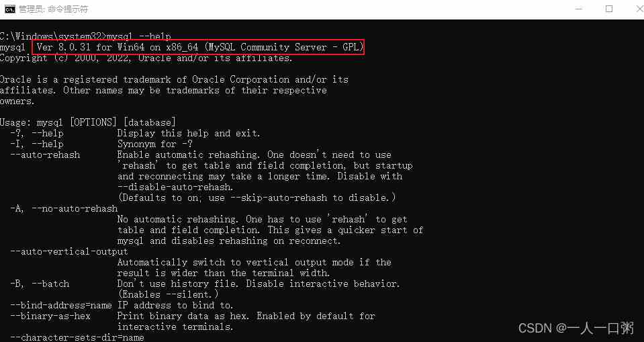Click the Usage: mysql [OPTIONS] line
The width and height of the screenshot is (644, 342).
(x=88, y=122)
